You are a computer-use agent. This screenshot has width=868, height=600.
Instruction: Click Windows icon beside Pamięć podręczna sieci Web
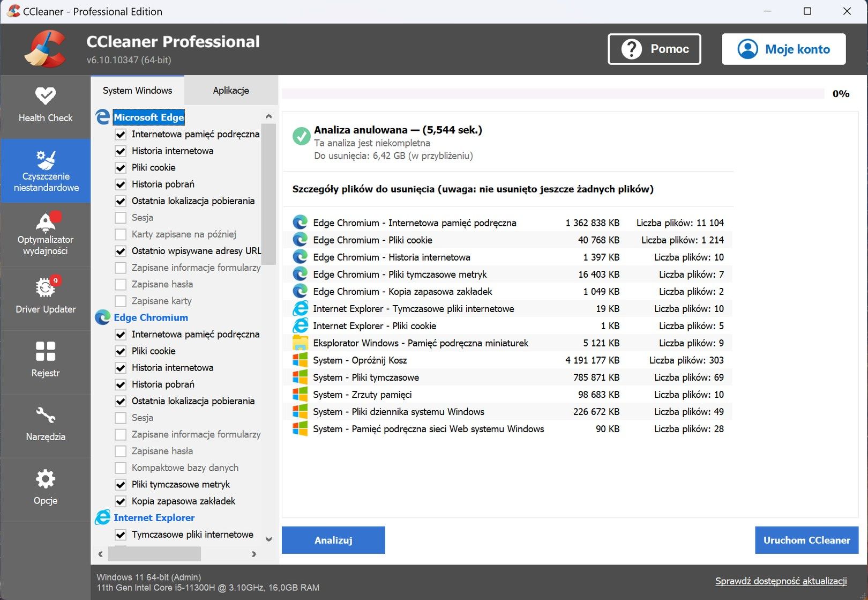(300, 428)
